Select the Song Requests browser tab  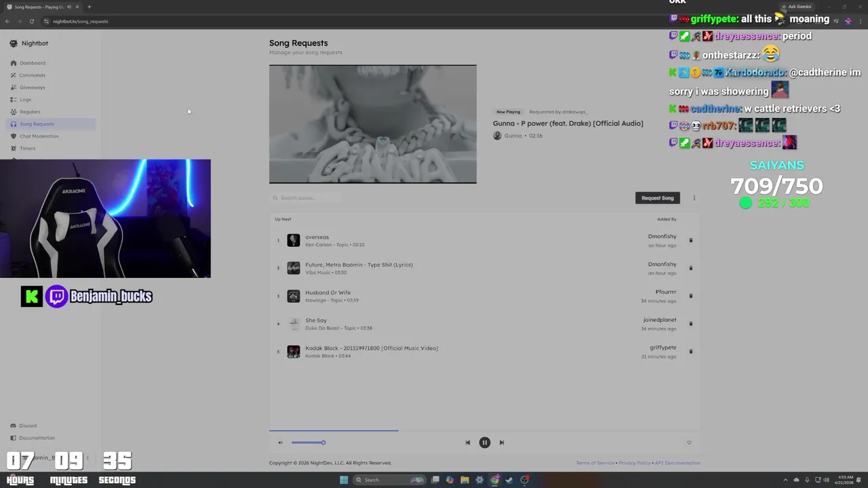click(x=42, y=7)
